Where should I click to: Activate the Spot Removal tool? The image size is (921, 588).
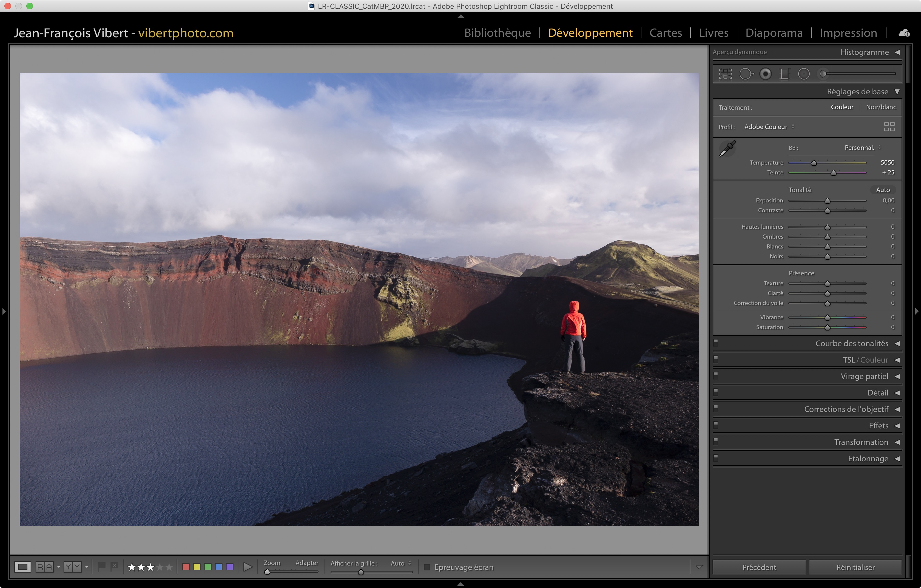coord(746,74)
